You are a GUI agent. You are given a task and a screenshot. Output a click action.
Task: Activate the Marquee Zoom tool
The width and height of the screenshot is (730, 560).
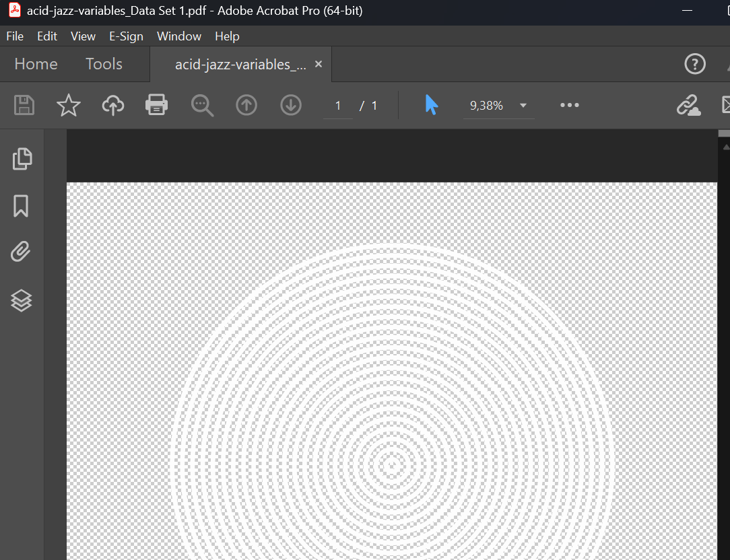coord(202,105)
